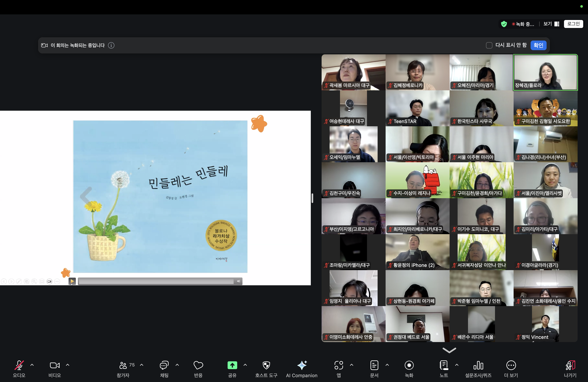
Task: Click the muted mic icon on 곽새봄 마르시아 대구
Action: [x=326, y=85]
